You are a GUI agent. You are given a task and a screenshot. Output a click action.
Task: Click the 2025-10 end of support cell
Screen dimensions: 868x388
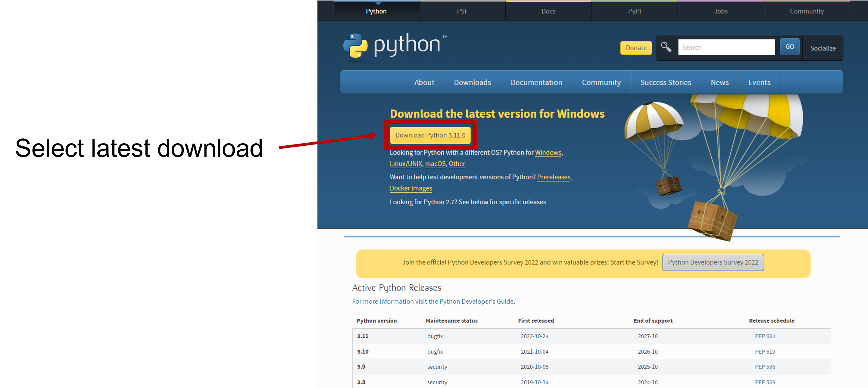tap(647, 367)
